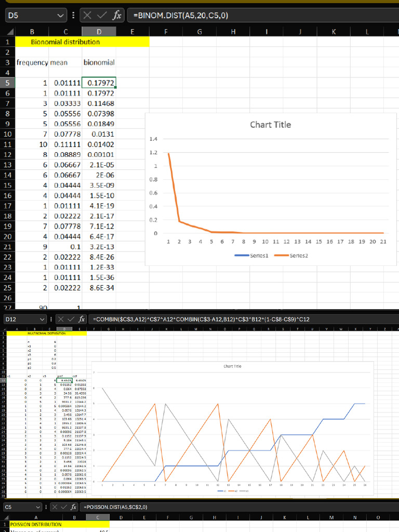Select column D header in binomial sheet

[99, 32]
